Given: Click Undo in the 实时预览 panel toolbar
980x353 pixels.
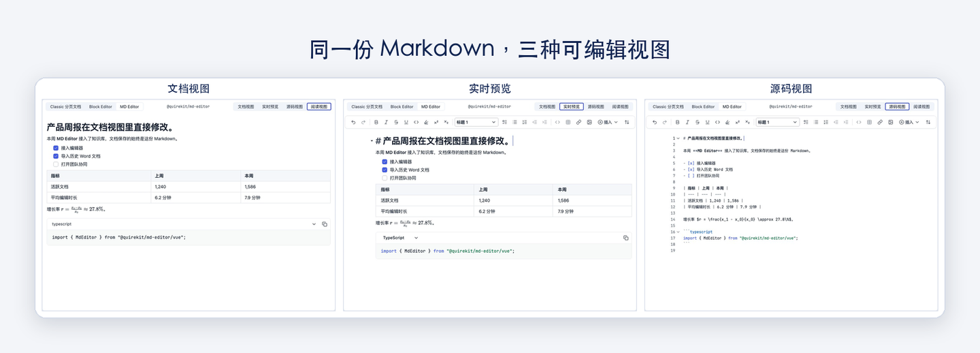Looking at the screenshot, I should (353, 122).
